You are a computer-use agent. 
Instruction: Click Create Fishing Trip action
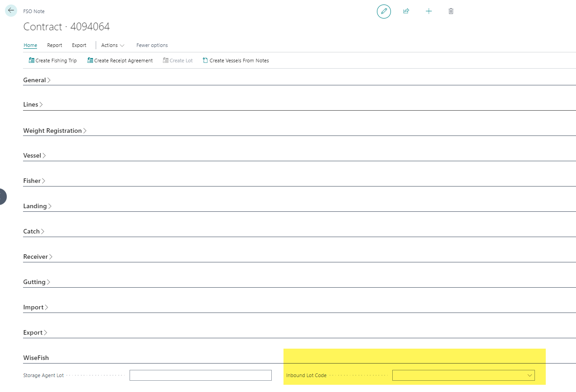(x=52, y=61)
